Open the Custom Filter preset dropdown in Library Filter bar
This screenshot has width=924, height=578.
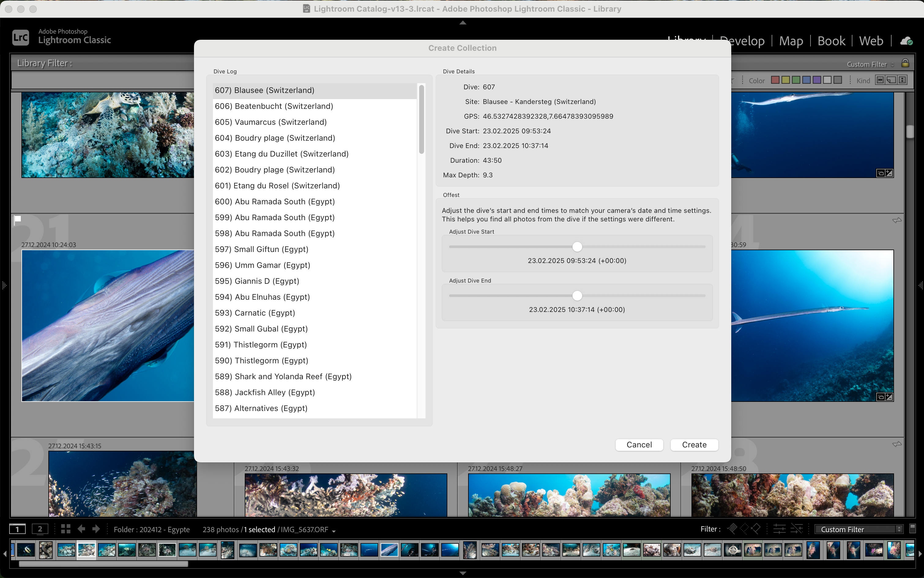coord(870,64)
